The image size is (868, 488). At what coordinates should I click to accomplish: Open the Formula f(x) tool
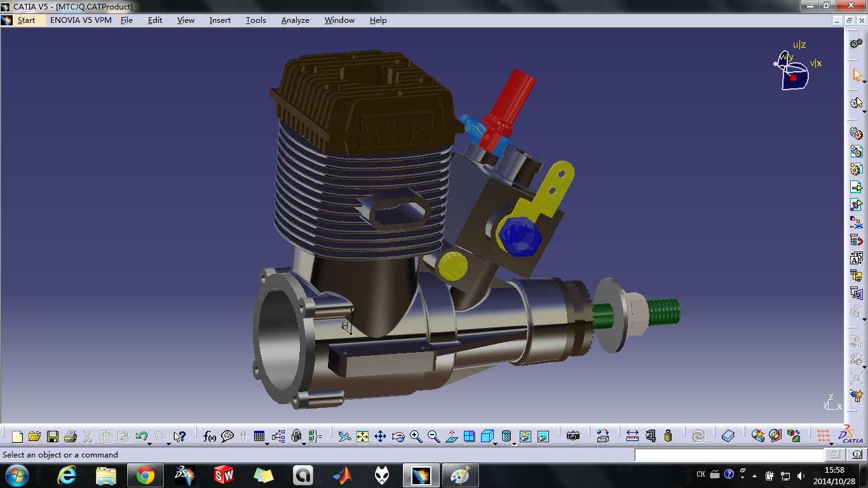click(x=209, y=437)
